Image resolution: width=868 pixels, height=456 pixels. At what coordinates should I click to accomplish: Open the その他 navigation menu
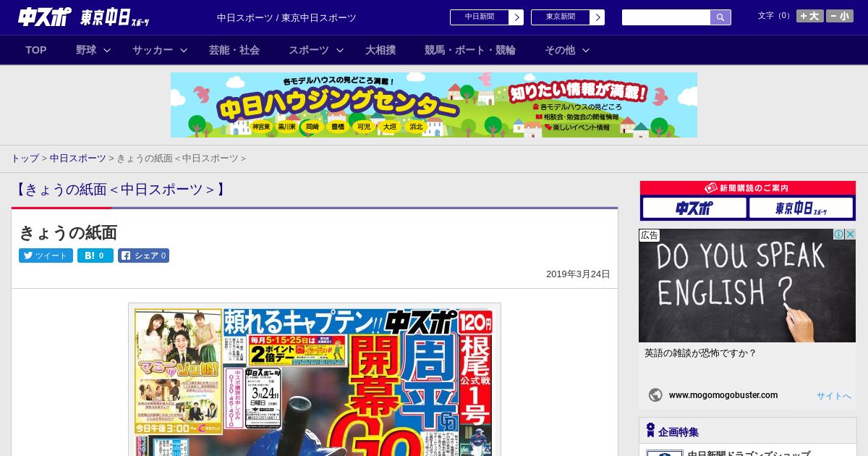560,50
